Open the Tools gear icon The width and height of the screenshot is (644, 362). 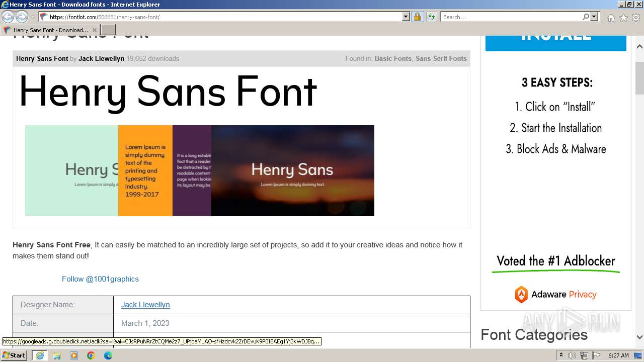[x=636, y=18]
